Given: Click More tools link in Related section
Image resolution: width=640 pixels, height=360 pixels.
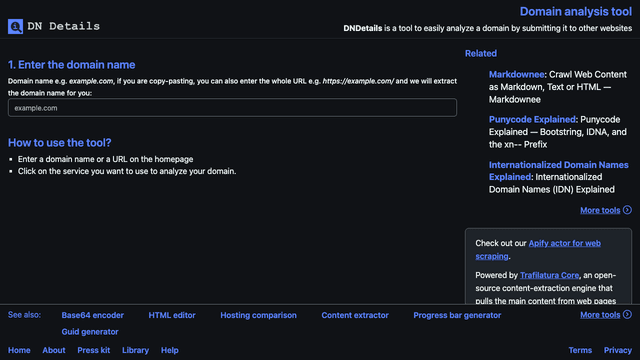Looking at the screenshot, I should coord(600,210).
